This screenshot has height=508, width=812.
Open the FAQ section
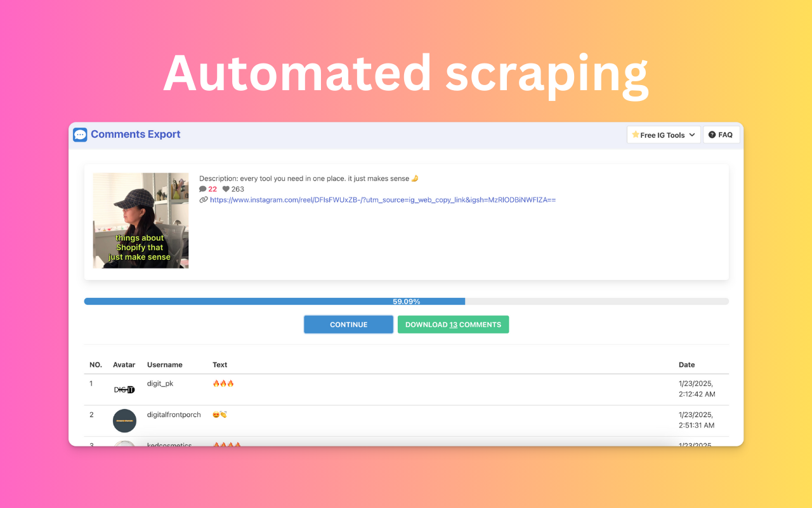(x=721, y=135)
